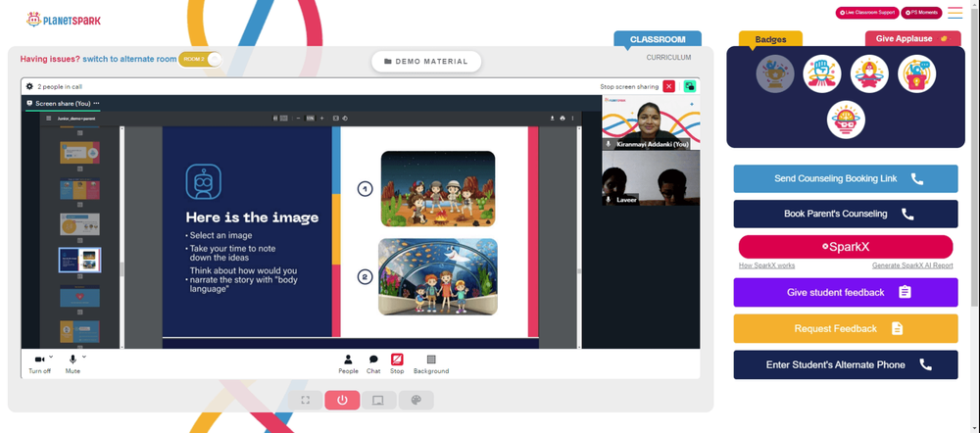
Task: Open How SparkX works link
Action: [x=767, y=265]
